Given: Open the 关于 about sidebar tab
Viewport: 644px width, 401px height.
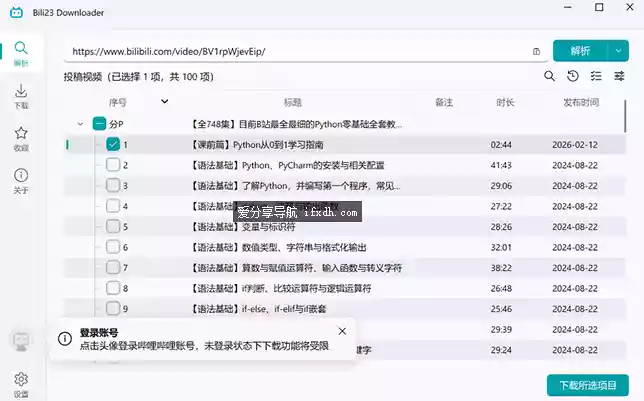Looking at the screenshot, I should pyautogui.click(x=21, y=181).
